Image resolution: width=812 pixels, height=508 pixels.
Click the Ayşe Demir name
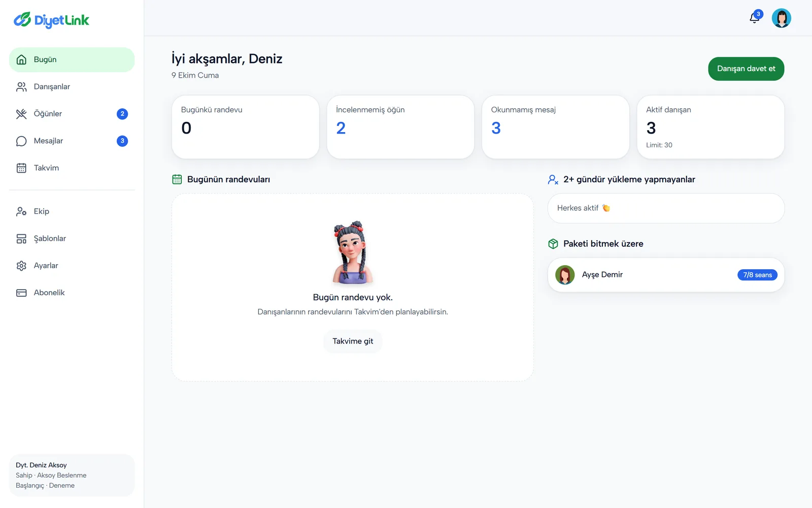pos(602,275)
